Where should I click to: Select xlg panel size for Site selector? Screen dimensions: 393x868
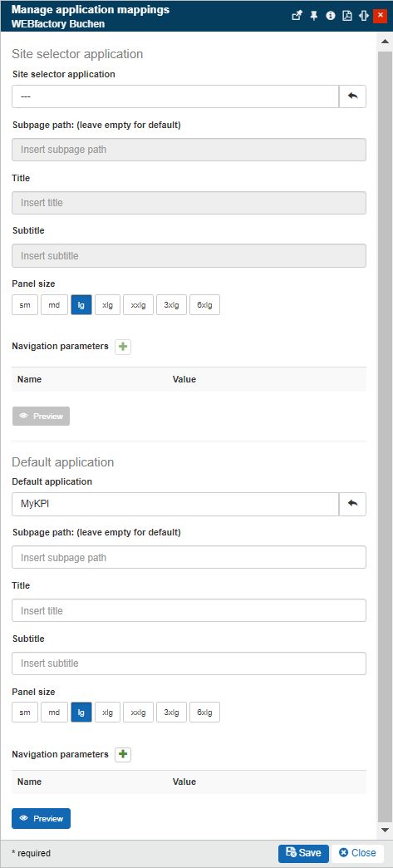point(107,305)
